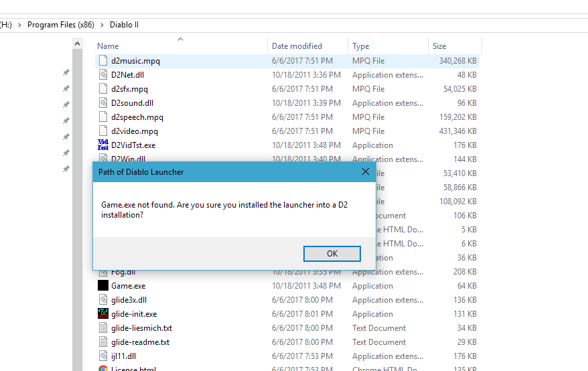The height and width of the screenshot is (371, 588).
Task: Select the file name D2sound.dll
Action: point(132,102)
